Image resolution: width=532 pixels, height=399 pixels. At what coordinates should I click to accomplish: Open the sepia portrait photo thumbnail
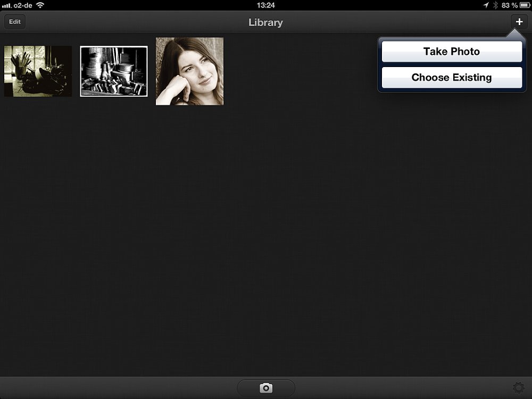tap(189, 71)
